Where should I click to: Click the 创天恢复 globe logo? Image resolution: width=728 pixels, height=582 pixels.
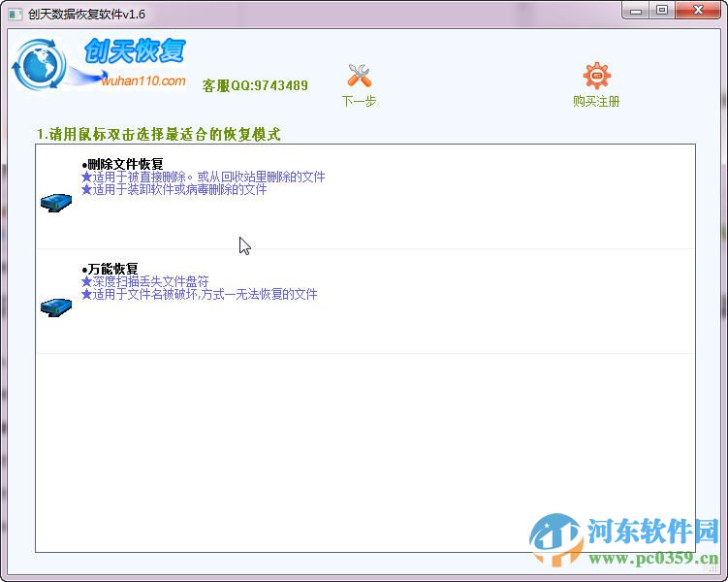coord(38,65)
